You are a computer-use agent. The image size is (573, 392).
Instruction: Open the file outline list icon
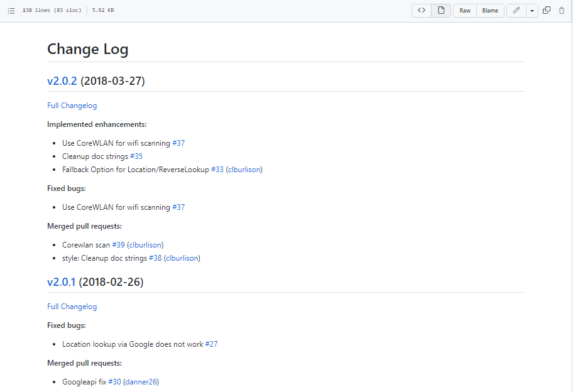tap(11, 10)
